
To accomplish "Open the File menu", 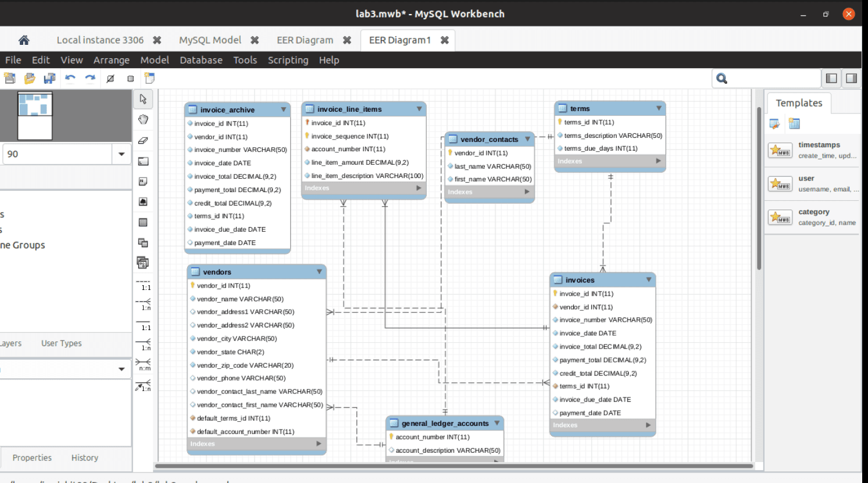I will [13, 60].
